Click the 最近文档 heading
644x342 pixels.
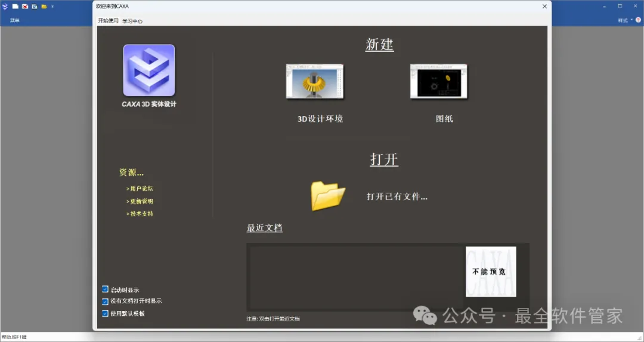pos(265,228)
